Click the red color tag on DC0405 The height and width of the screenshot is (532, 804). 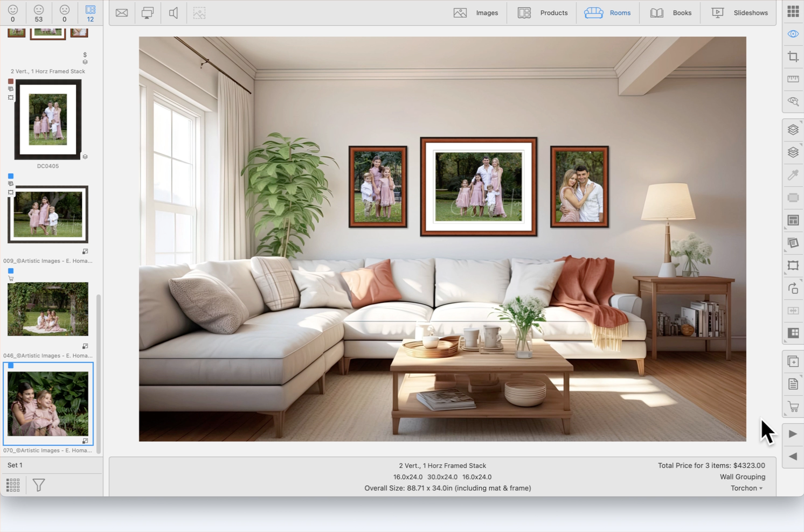pos(11,81)
